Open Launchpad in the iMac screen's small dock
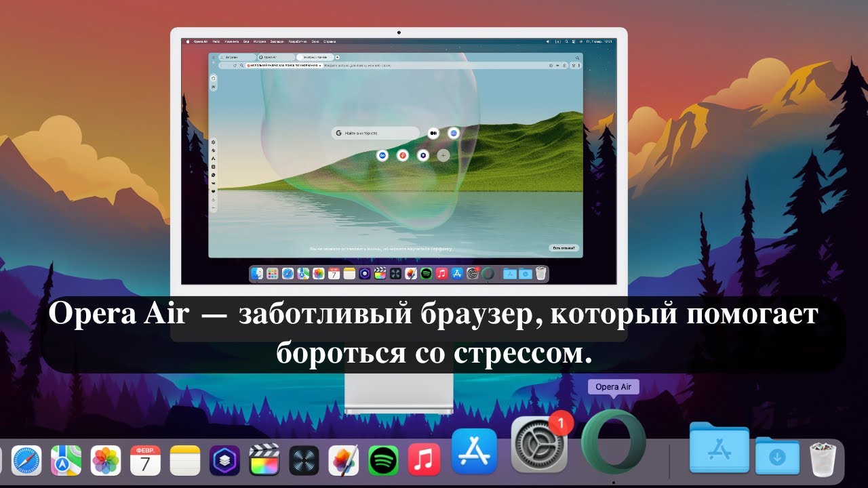This screenshot has width=868, height=488. click(272, 274)
